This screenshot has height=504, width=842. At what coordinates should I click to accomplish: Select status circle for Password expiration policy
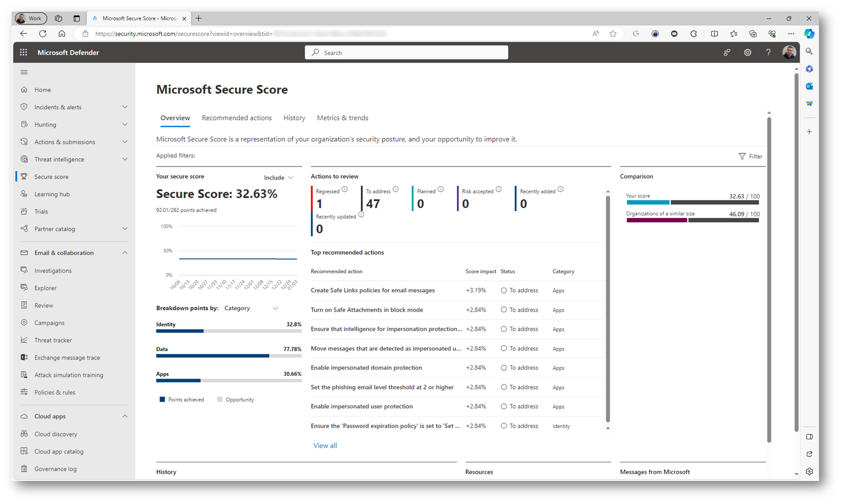point(503,426)
